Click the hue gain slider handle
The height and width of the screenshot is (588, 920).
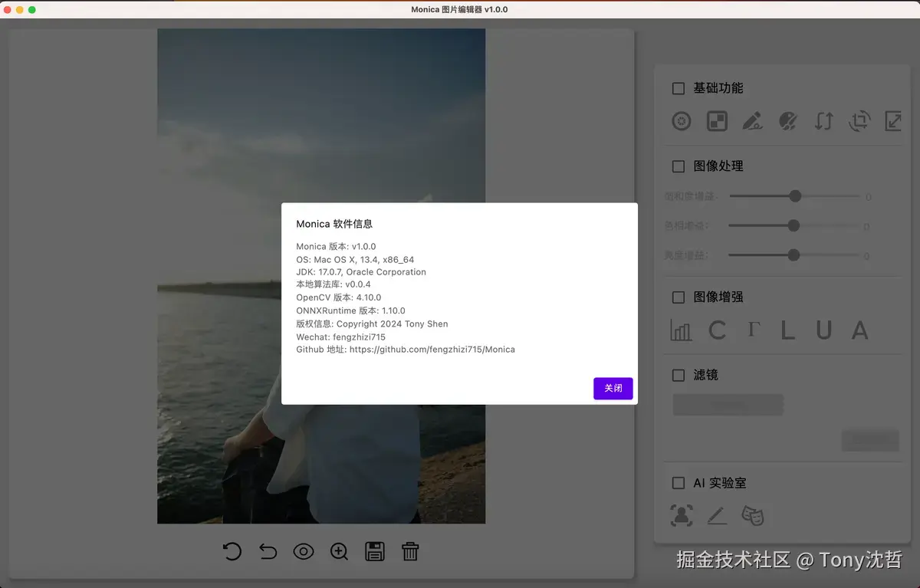pos(793,225)
